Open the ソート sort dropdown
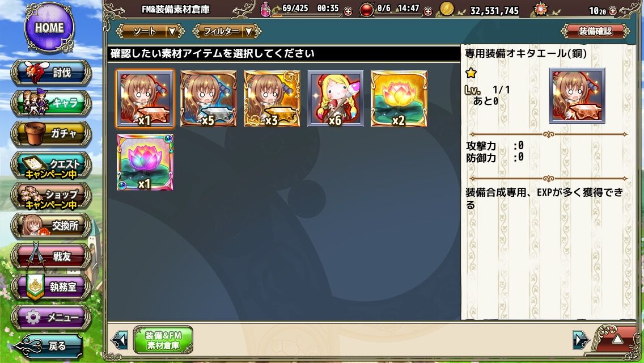The width and height of the screenshot is (644, 363). click(150, 31)
